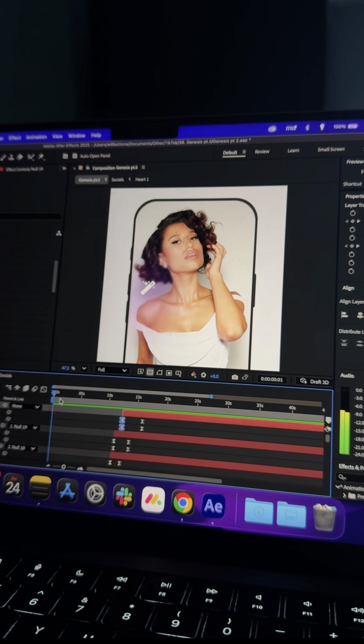
Task: Open the Full resolution dropdown
Action: pos(112,370)
